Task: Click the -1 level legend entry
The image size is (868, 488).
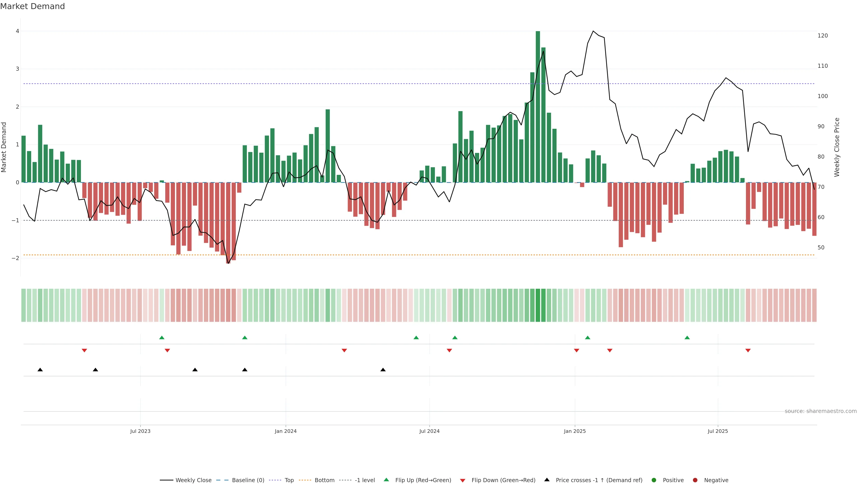Action: point(365,480)
